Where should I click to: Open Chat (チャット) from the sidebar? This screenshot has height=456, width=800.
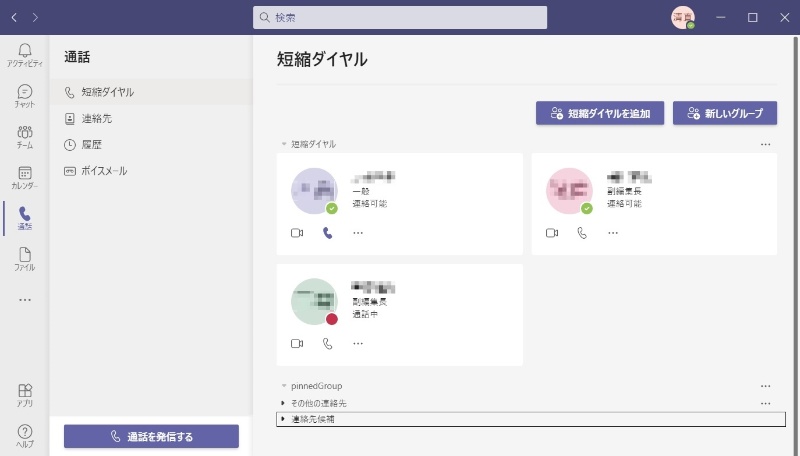tap(24, 96)
